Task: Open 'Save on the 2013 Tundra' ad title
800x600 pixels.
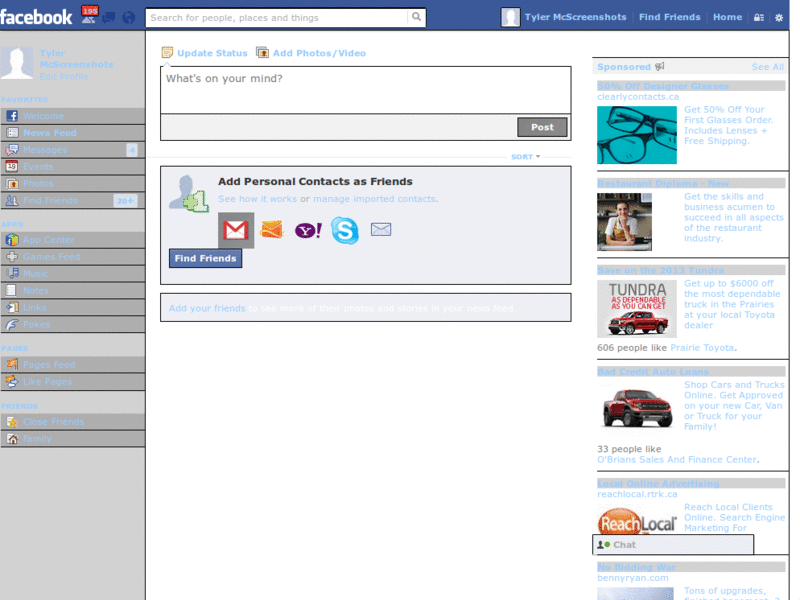Action: 660,270
